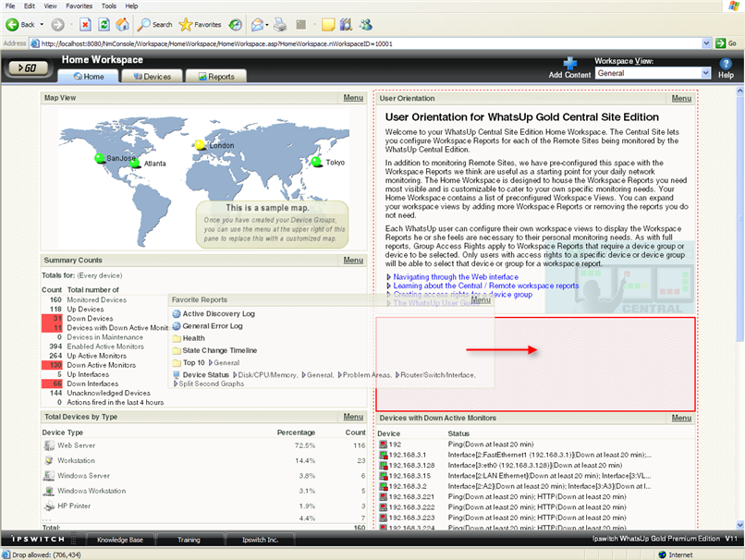This screenshot has height=560, width=745.
Task: Click the browser Home icon
Action: click(122, 24)
